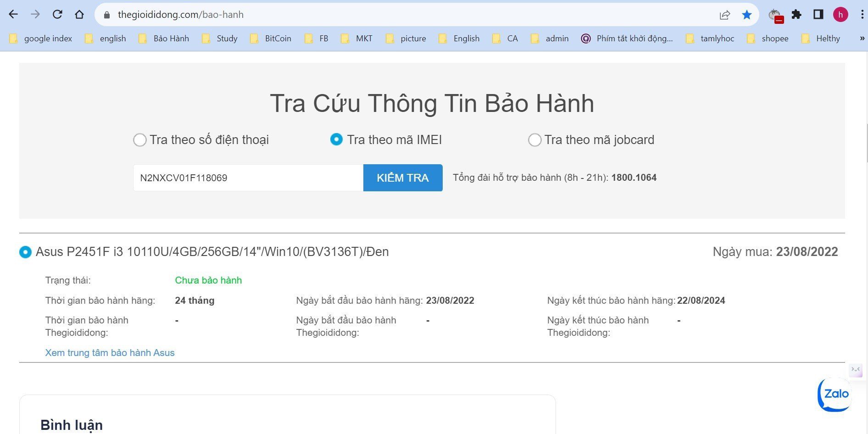Viewport: 868px width, 434px height.
Task: Open the 'english' bookmark folder
Action: pyautogui.click(x=106, y=39)
